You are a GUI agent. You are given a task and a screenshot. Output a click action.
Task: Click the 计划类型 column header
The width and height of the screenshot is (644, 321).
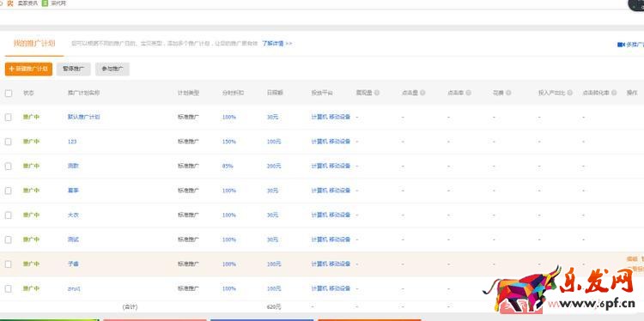point(189,94)
